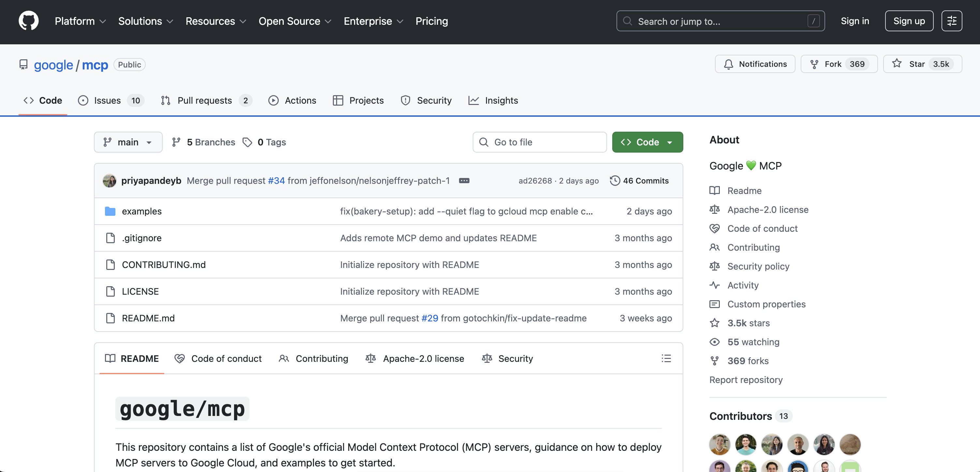The image size is (980, 472).
Task: Select the Security repository tab
Action: point(426,100)
